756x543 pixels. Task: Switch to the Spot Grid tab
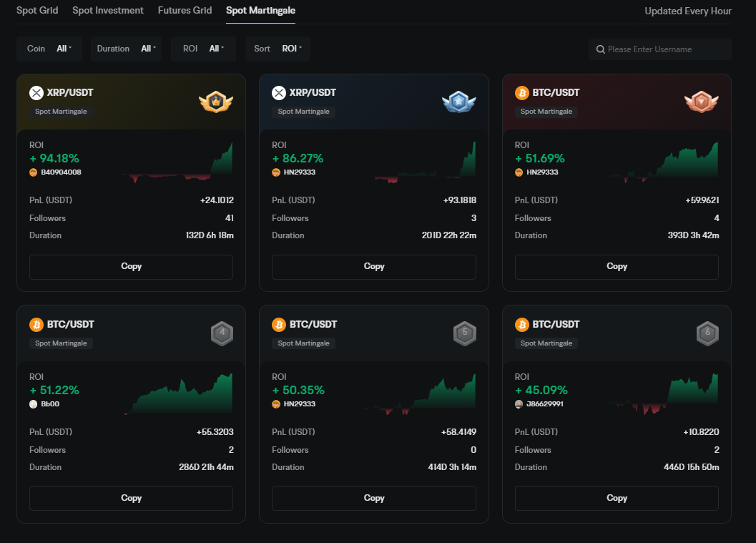click(x=37, y=11)
